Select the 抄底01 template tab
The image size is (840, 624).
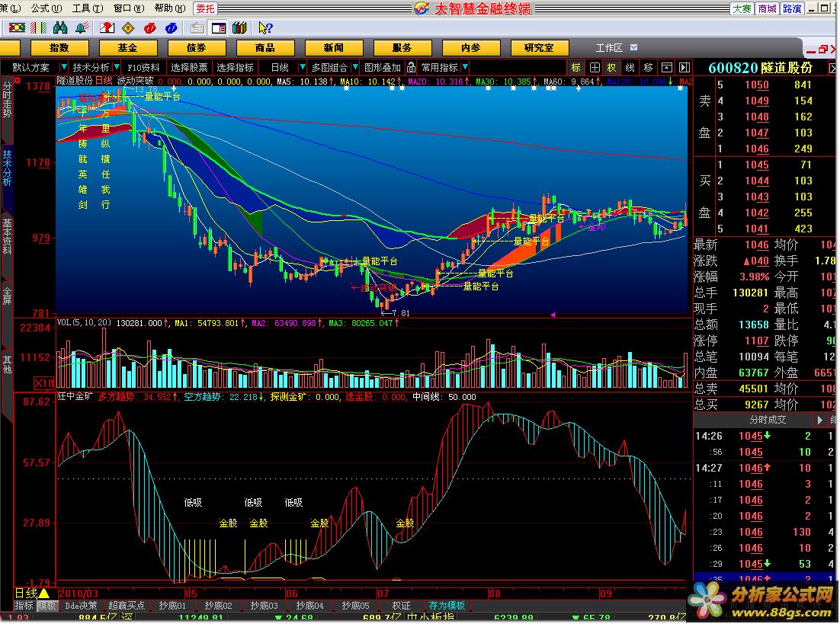[x=172, y=605]
